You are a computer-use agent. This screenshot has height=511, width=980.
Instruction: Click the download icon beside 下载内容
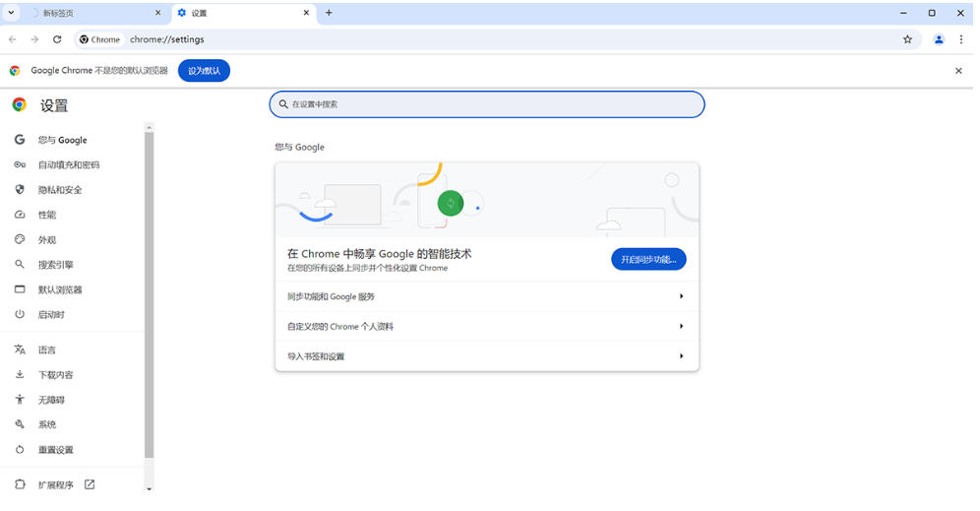20,375
